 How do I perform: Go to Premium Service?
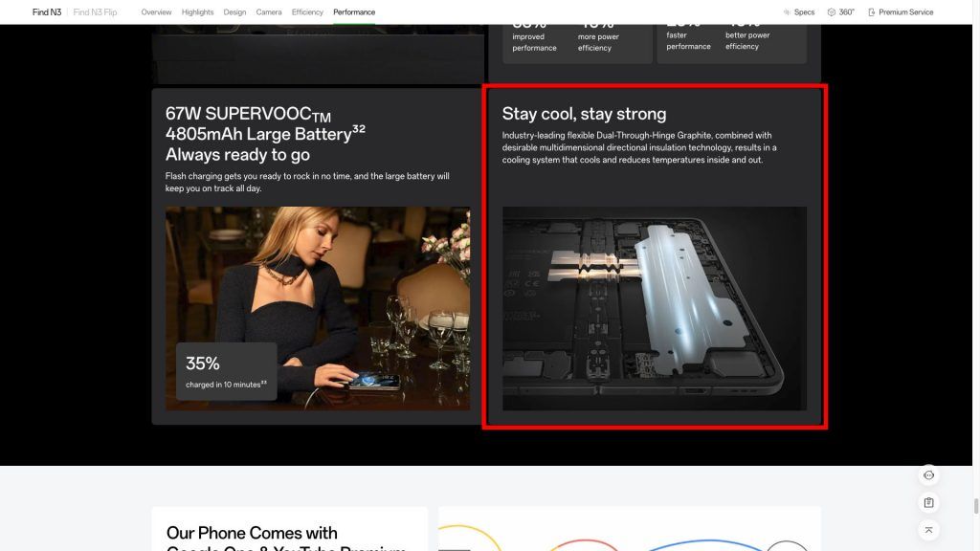click(901, 12)
